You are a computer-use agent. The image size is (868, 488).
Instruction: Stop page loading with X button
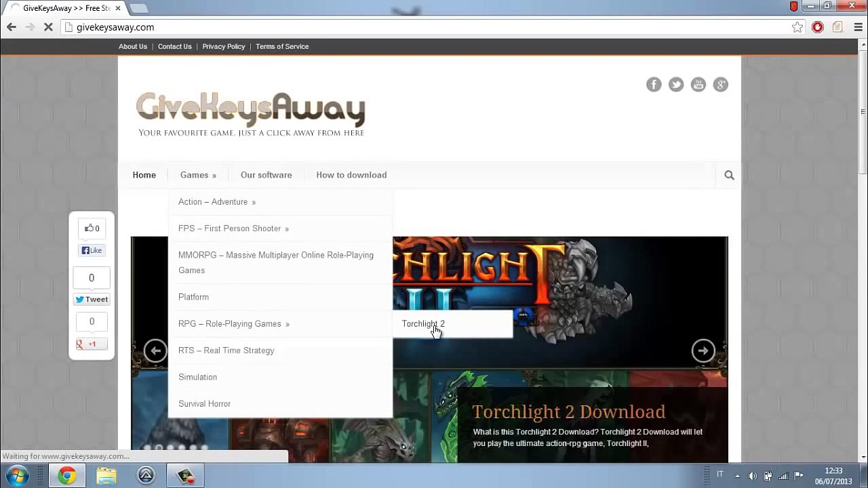tap(50, 27)
